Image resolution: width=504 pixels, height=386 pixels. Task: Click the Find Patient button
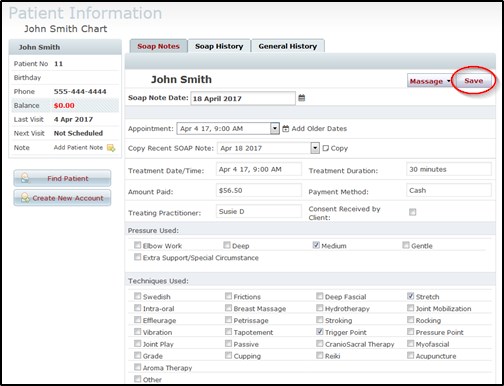coord(62,178)
